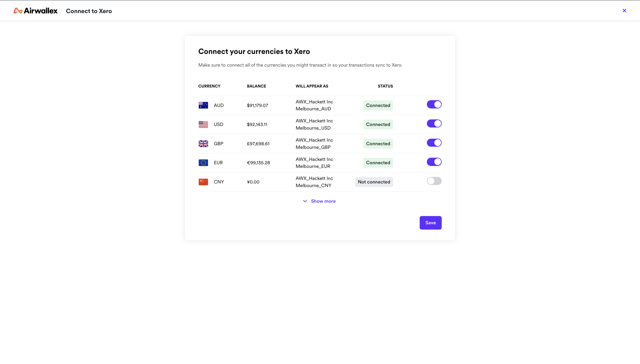Click the GBP currency code
Viewport: 640px width, 364px height.
tap(218, 144)
